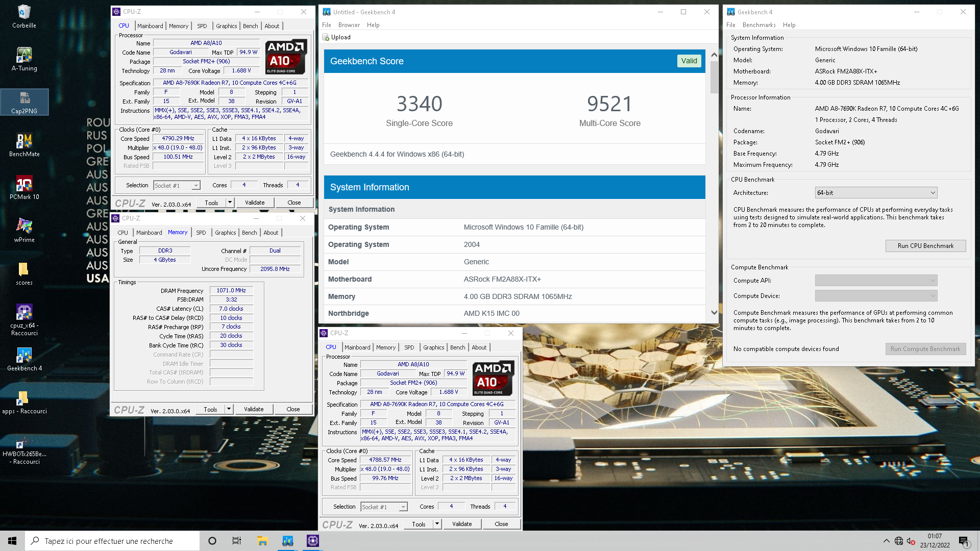This screenshot has width=980, height=551.
Task: Click the taskbar clock showing 01:07
Action: coord(935,541)
